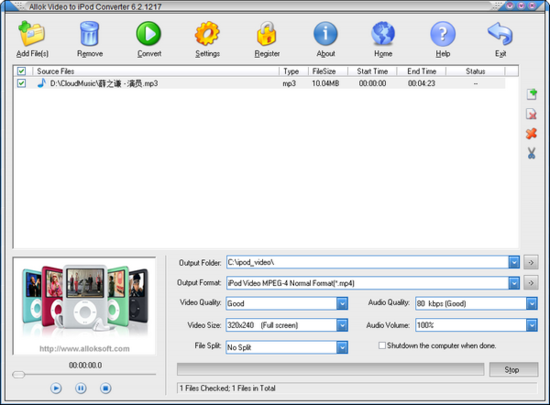Screen dimensions: 550x405
Task: Open the Home globe icon
Action: coord(383,34)
